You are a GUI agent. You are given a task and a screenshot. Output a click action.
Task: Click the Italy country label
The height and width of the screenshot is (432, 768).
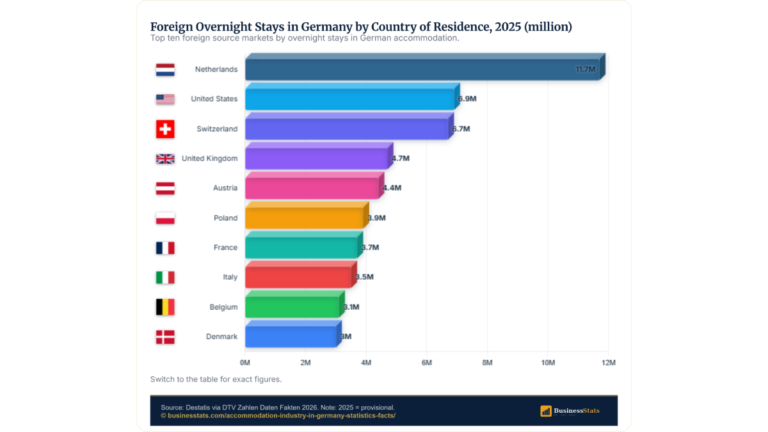(230, 277)
